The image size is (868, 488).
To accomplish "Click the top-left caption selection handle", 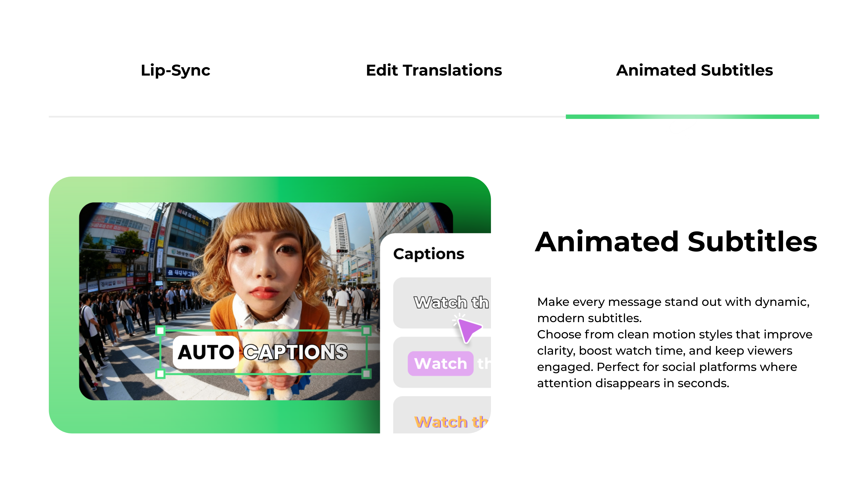I will point(161,331).
